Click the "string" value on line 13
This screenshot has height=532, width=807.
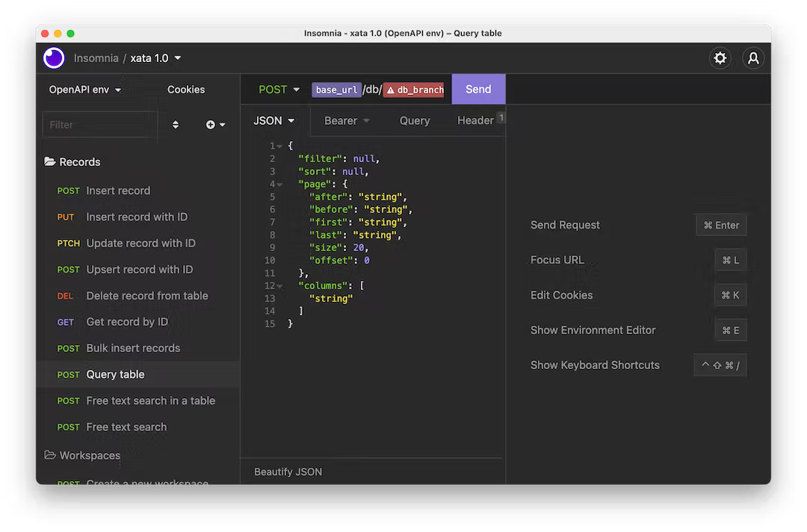[x=331, y=298]
